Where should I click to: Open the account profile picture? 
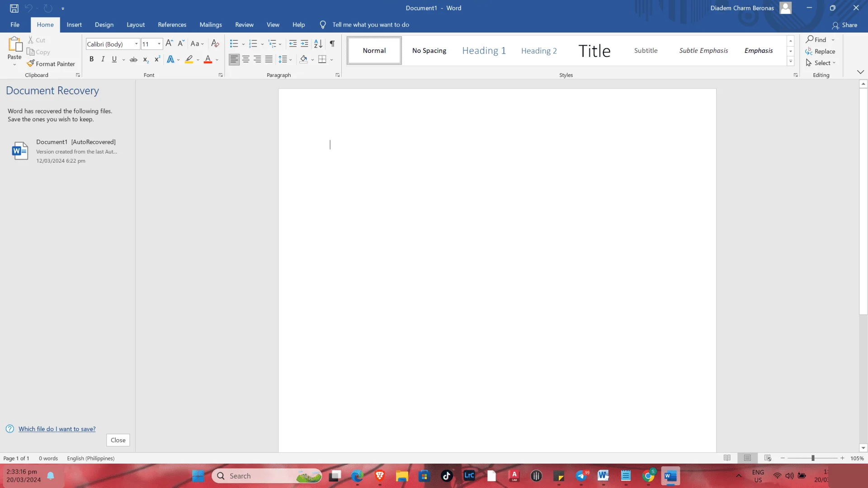point(786,8)
